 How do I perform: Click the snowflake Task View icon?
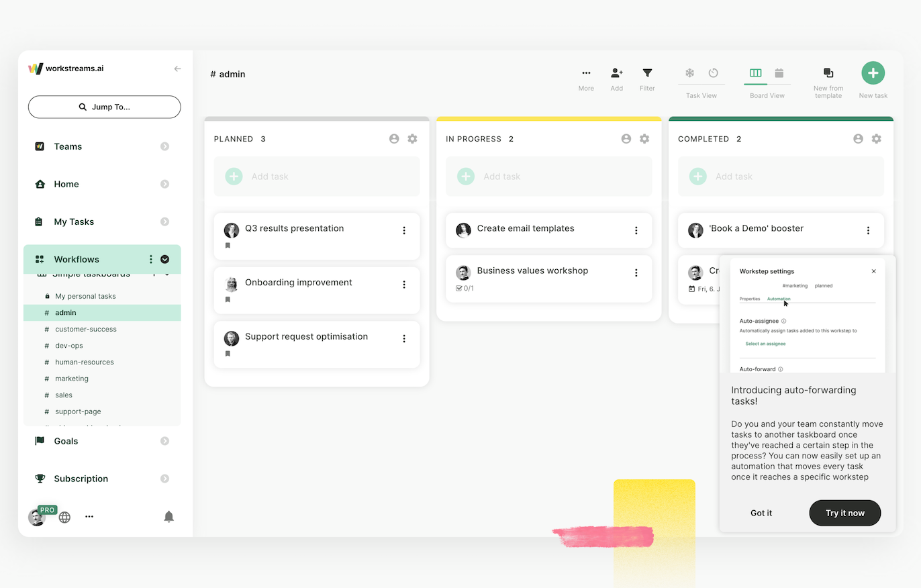point(689,73)
